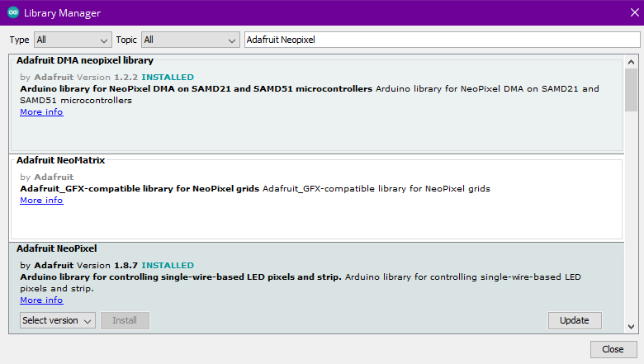The image size is (644, 364).
Task: Click the greyed-out Install button
Action: click(125, 320)
